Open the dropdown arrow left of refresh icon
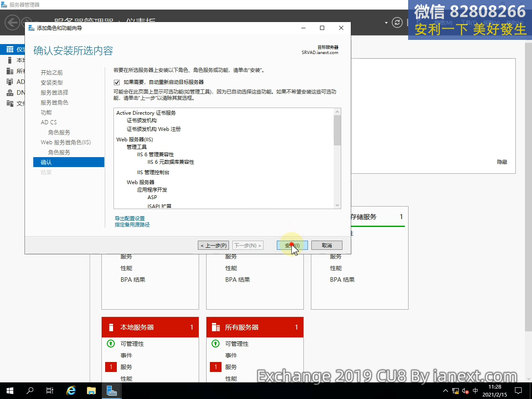532x399 pixels. [x=386, y=22]
